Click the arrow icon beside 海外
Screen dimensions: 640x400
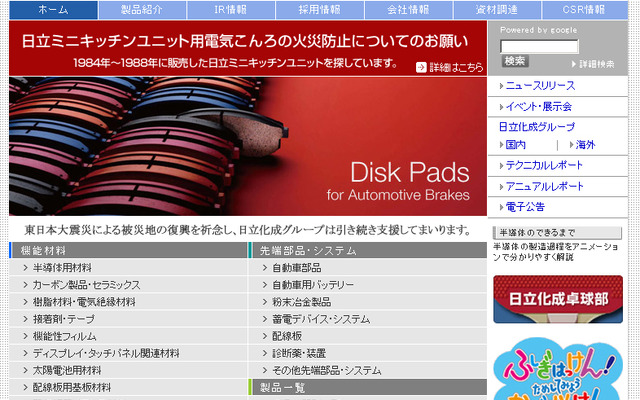pos(571,145)
